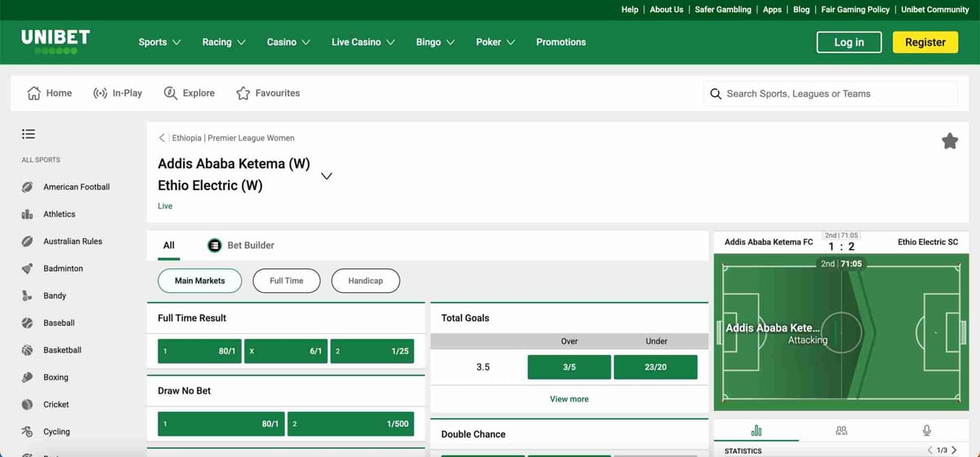Select the Full Time filter
Viewport: 980px width, 457px height.
(287, 281)
